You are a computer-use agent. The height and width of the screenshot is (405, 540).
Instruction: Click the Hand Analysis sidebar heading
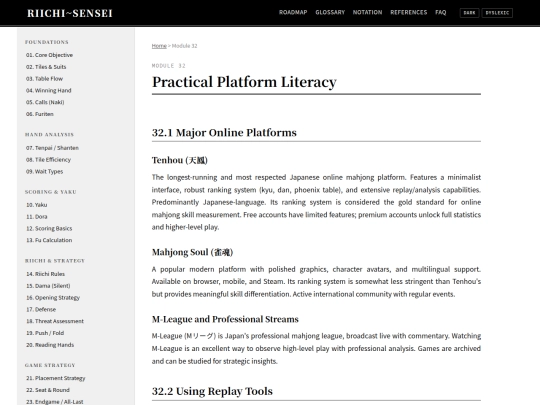click(49, 135)
